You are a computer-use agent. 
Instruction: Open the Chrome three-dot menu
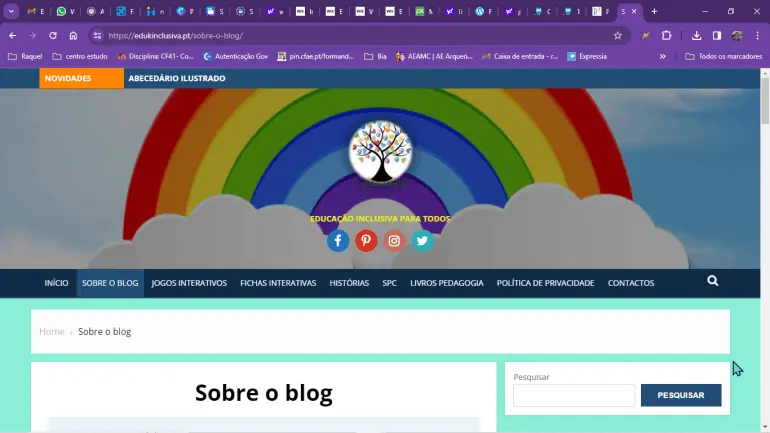pyautogui.click(x=758, y=35)
